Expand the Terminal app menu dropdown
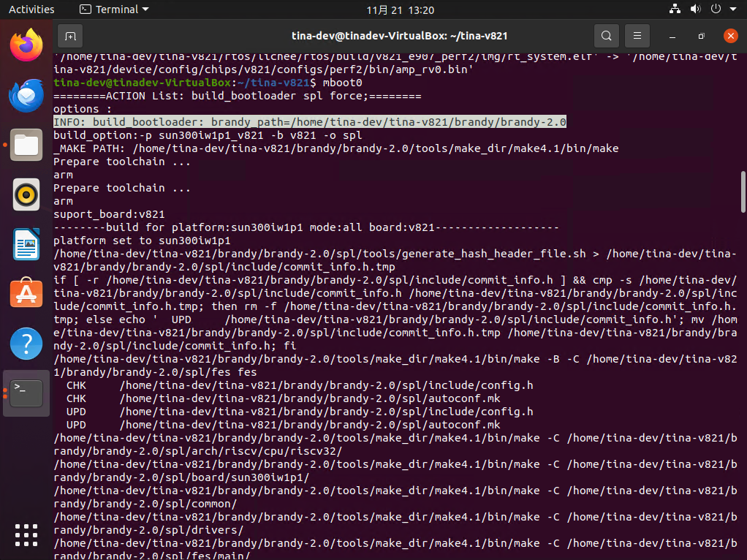Viewport: 747px width, 560px height. pos(113,10)
